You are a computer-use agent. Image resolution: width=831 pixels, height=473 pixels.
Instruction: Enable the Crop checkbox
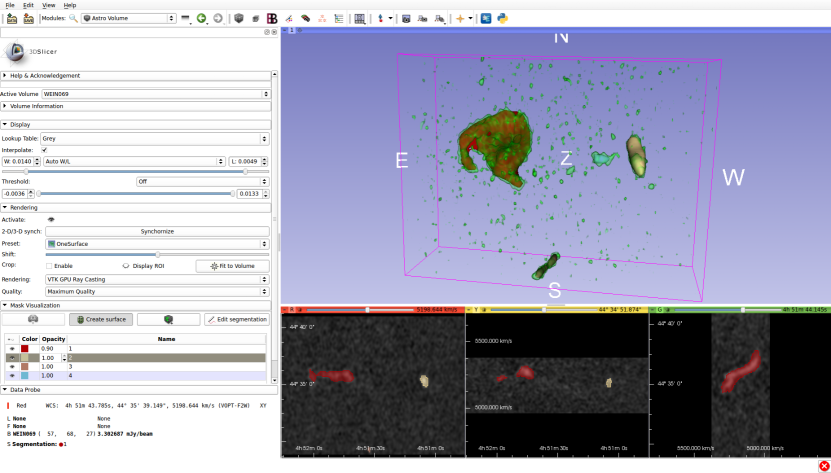(x=50, y=266)
